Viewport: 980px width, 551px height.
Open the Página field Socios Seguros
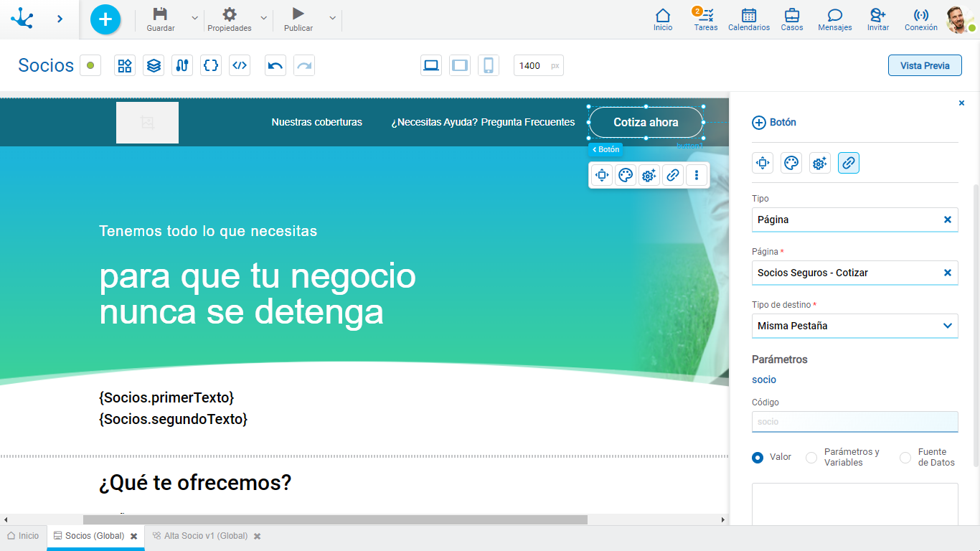point(854,273)
